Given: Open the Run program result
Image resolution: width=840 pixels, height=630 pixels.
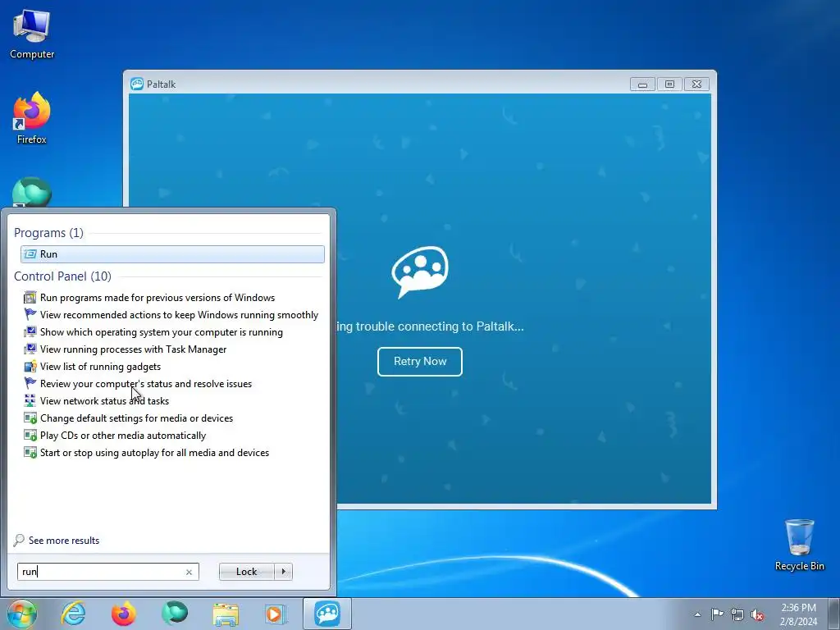Looking at the screenshot, I should 172,254.
